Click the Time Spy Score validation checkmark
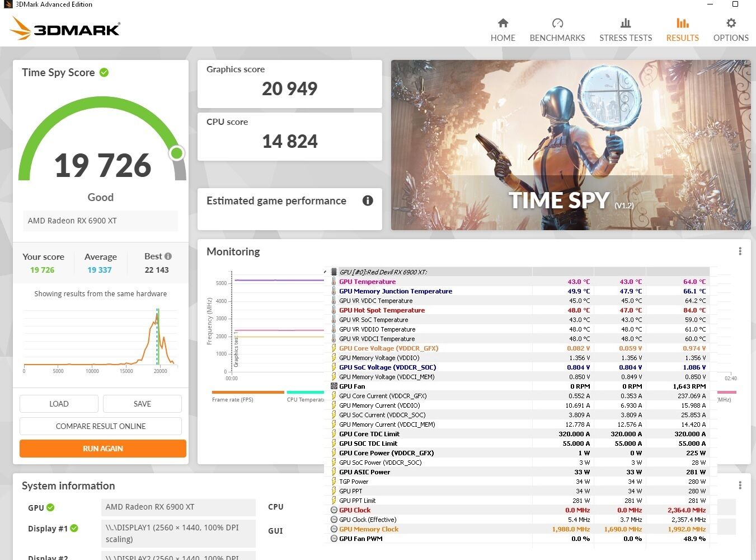Image resolution: width=756 pixels, height=560 pixels. [104, 72]
